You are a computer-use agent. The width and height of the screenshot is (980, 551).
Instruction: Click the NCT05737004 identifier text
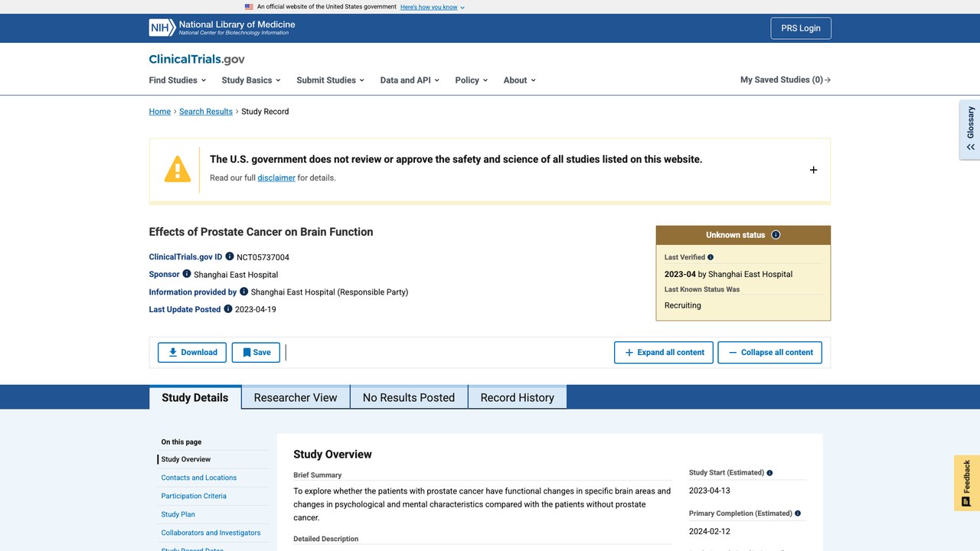pyautogui.click(x=263, y=257)
